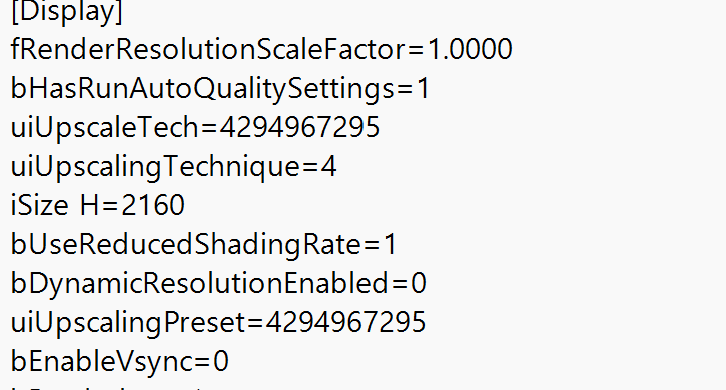726x390 pixels.
Task: Place cursor after uiUpscalingTechnique value 4
Action: pos(337,166)
